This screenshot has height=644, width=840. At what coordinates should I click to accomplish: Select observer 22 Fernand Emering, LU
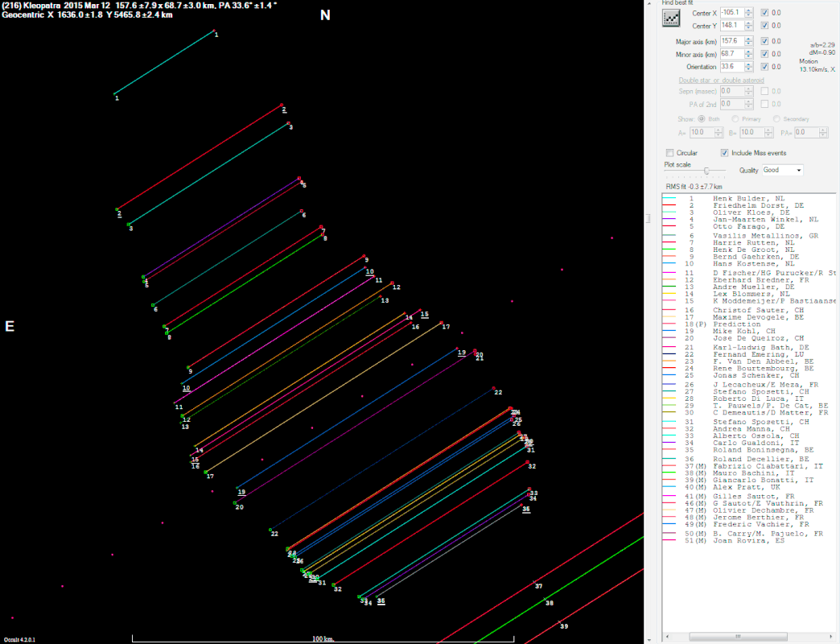pos(748,354)
